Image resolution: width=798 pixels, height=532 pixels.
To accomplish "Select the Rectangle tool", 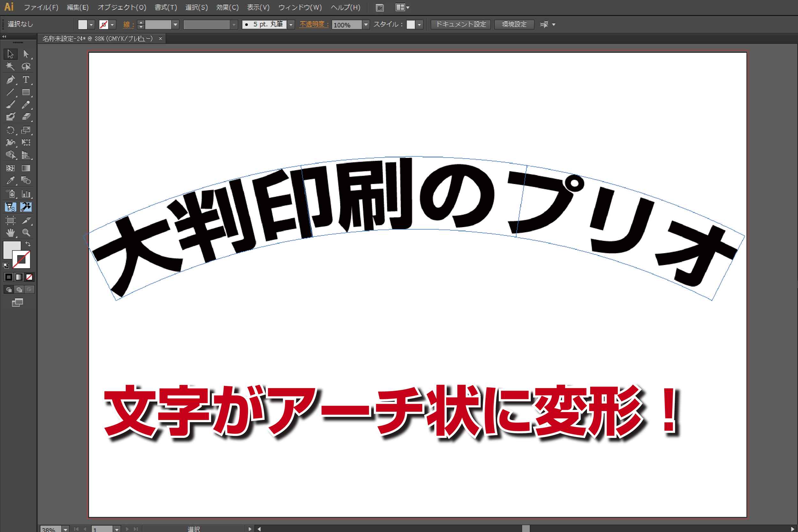I will 26,92.
